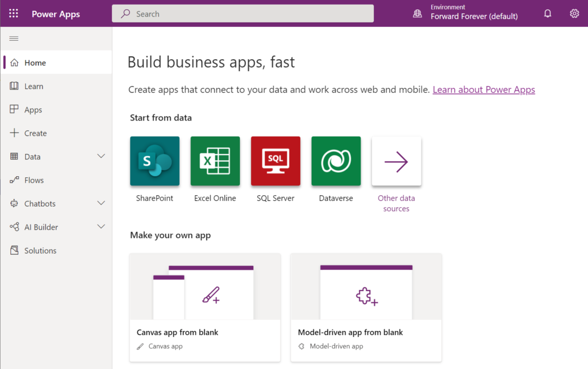This screenshot has height=369, width=588.
Task: Click the Dataverse label text
Action: pos(335,198)
